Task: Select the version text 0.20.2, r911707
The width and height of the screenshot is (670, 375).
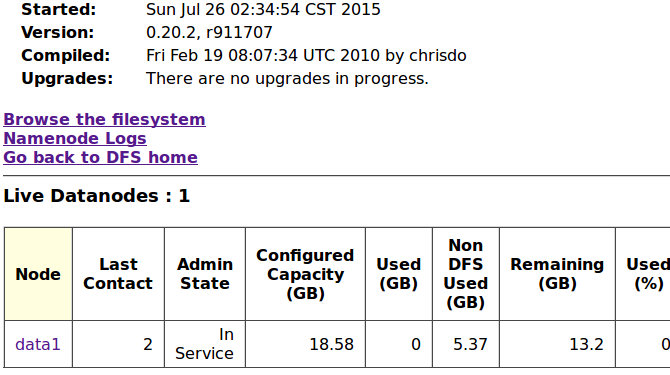Action: (x=209, y=32)
